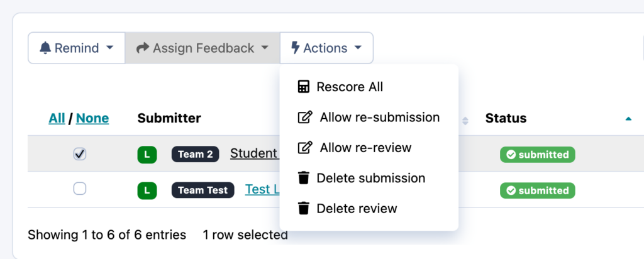Click the calculator icon beside Rescore All
644x259 pixels.
tap(304, 87)
